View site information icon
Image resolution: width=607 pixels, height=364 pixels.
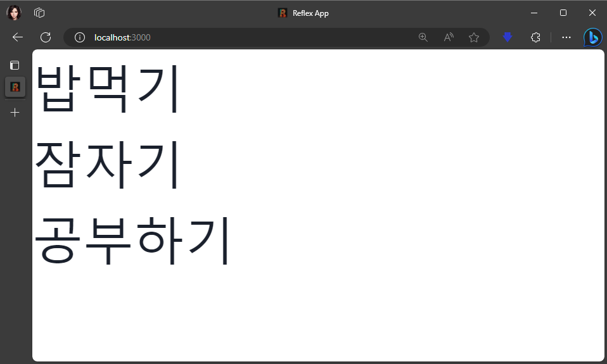pos(80,37)
